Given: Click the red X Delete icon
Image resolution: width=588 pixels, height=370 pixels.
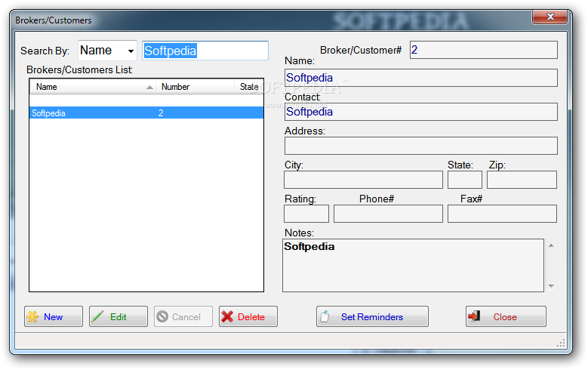Looking at the screenshot, I should click(x=227, y=316).
